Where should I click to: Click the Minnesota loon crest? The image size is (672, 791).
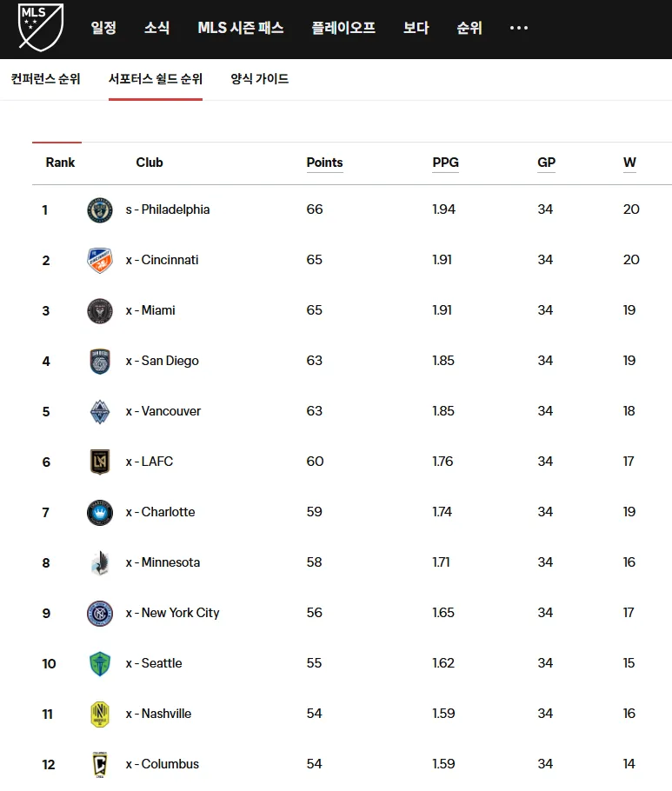100,562
